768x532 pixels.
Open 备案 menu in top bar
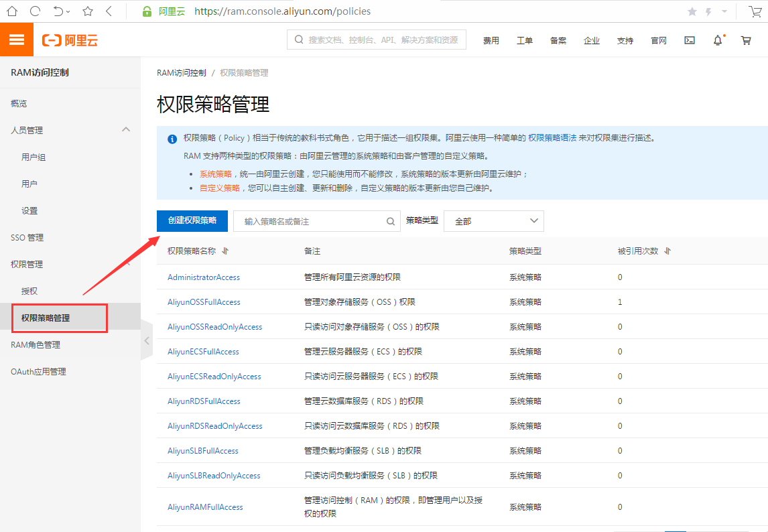click(558, 40)
